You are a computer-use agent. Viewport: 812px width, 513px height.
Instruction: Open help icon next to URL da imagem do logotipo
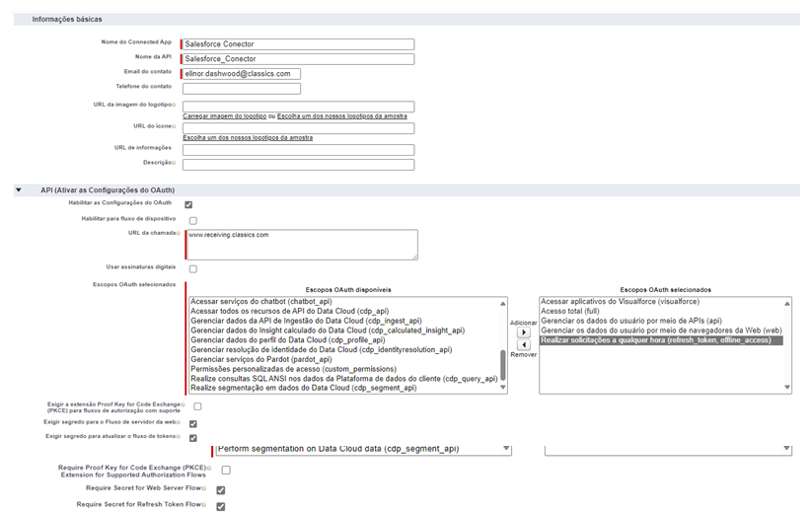(174, 106)
